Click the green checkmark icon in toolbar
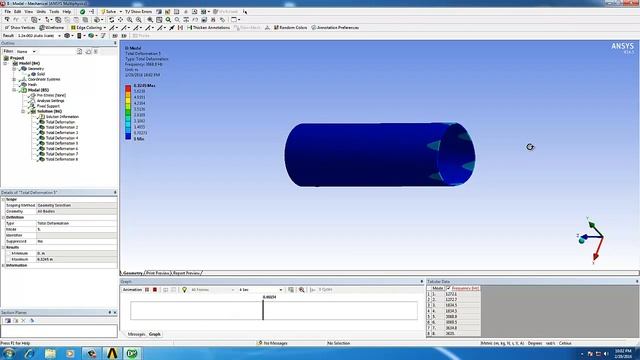 [x=82, y=12]
